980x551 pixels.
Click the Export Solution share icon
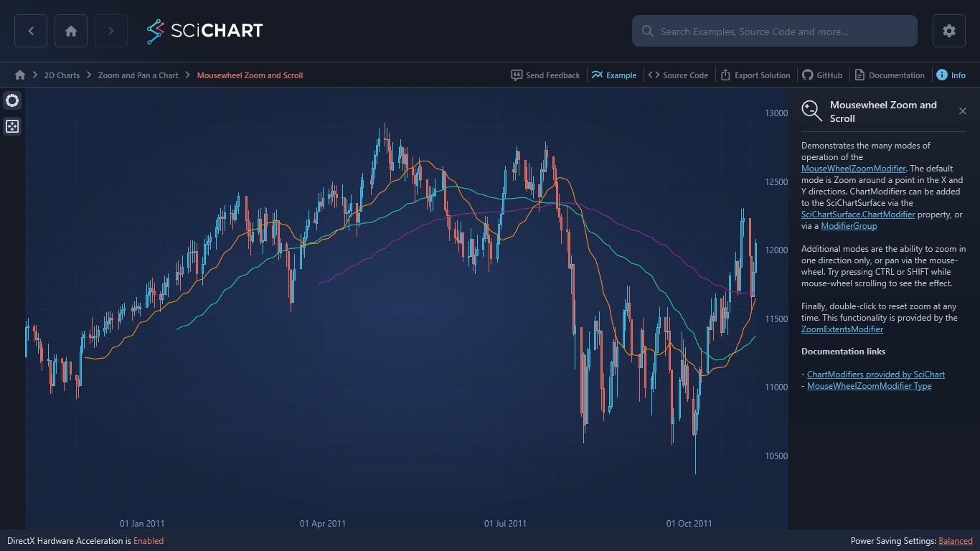[x=725, y=75]
